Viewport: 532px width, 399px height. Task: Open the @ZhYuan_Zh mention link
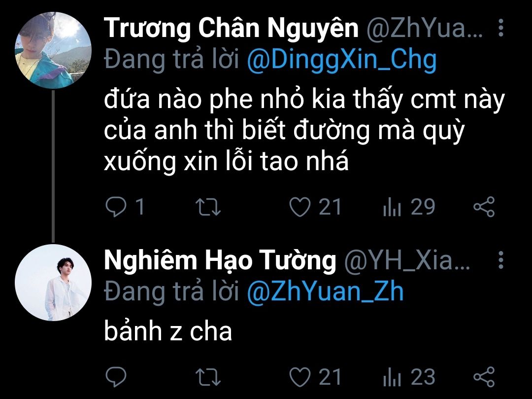click(325, 292)
